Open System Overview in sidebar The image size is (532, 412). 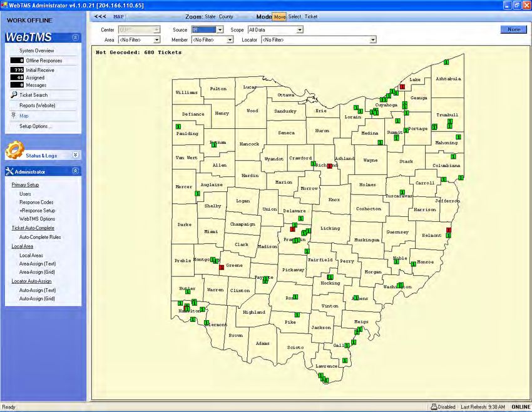(37, 51)
